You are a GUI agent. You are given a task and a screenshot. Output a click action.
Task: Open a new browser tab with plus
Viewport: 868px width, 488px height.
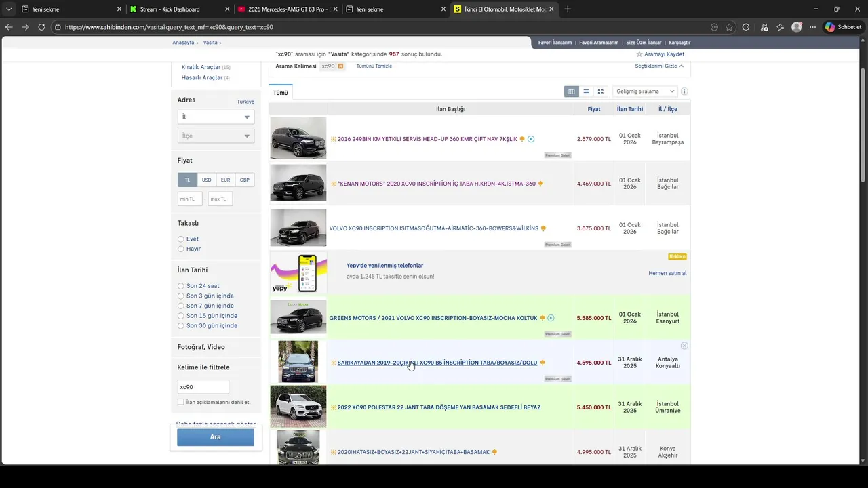[568, 9]
